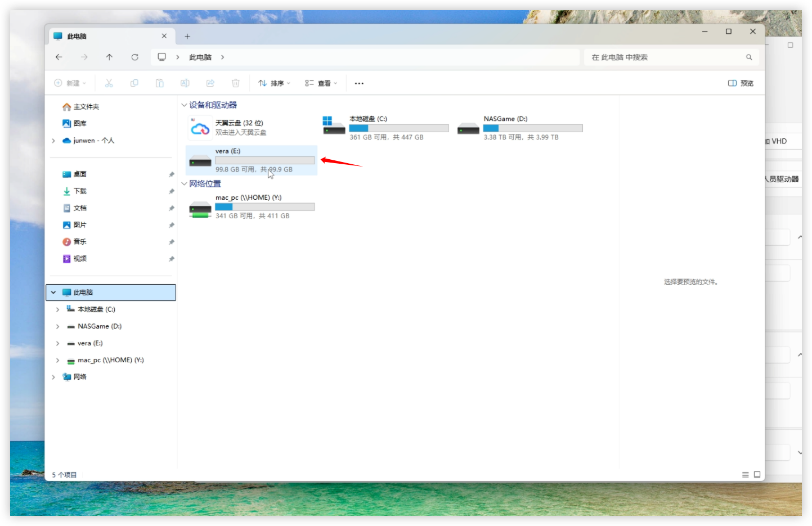812x526 pixels.
Task: Open the View dropdown menu
Action: click(x=321, y=83)
